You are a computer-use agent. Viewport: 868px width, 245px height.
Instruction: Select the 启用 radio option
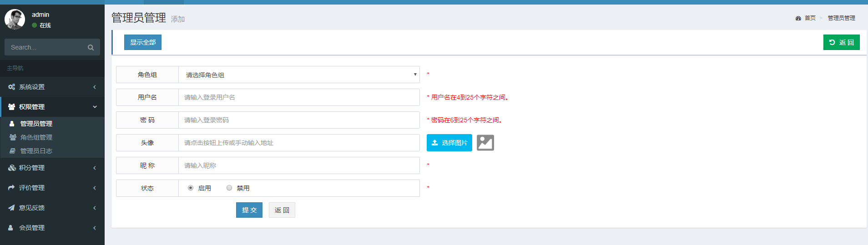click(191, 188)
